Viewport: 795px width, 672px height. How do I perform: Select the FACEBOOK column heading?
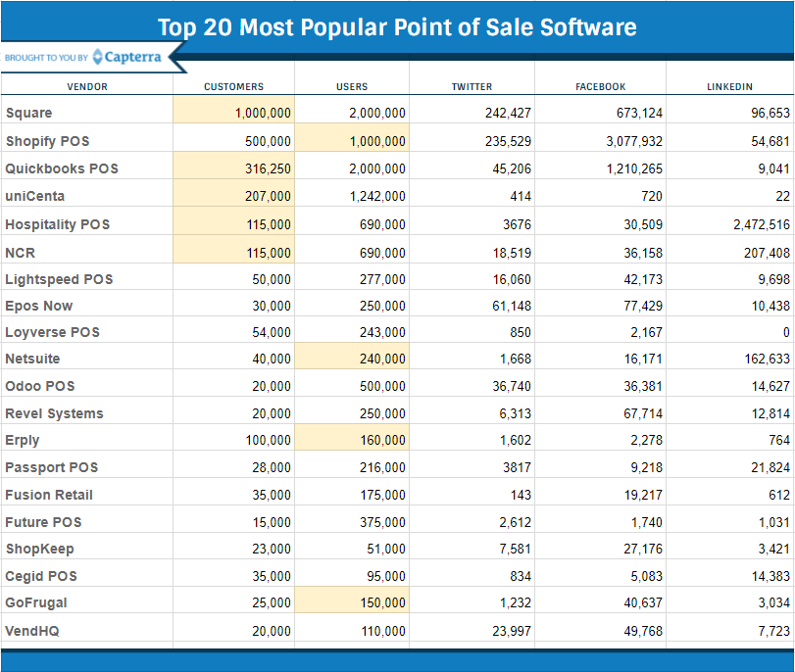601,86
